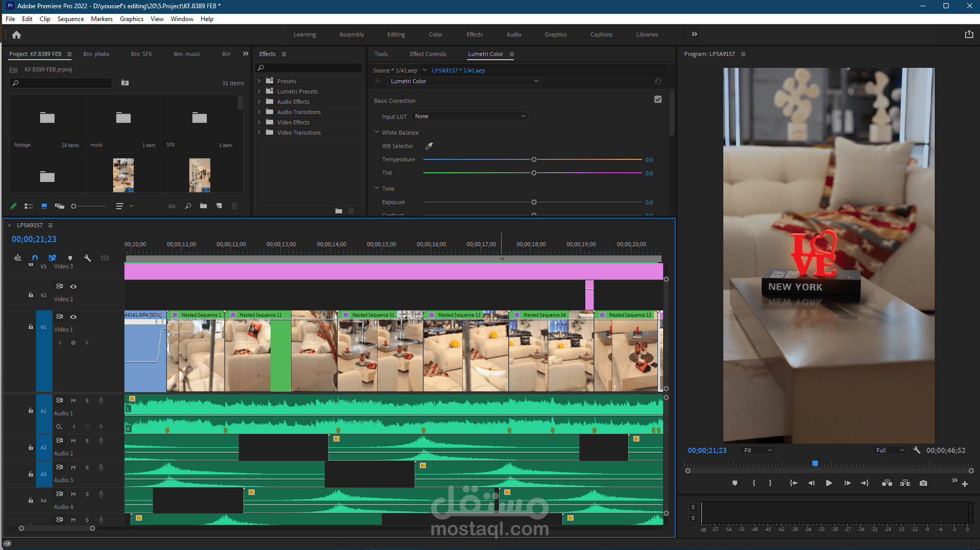Switch to the Effect Controls tab
The width and height of the screenshot is (980, 550).
[x=427, y=54]
